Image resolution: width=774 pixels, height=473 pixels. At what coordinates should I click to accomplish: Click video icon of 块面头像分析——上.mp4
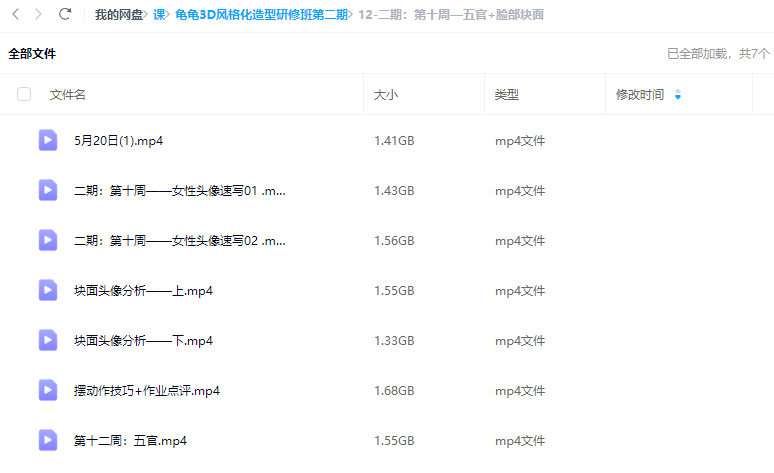tap(47, 290)
